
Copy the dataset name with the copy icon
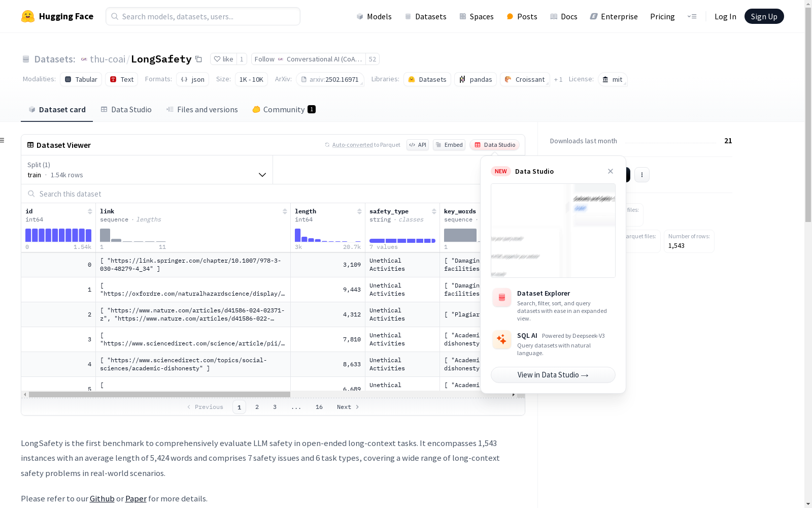coord(199,59)
